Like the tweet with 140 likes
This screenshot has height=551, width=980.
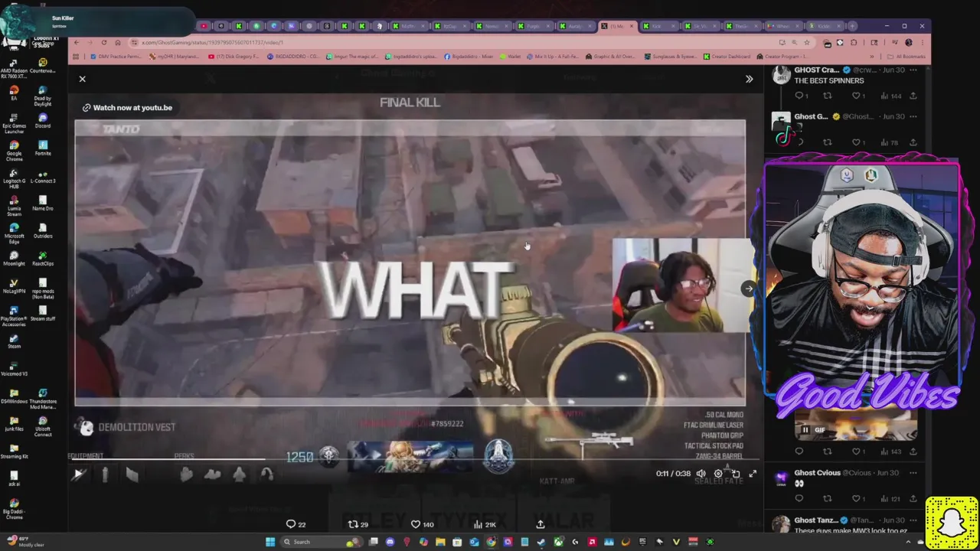tap(422, 524)
